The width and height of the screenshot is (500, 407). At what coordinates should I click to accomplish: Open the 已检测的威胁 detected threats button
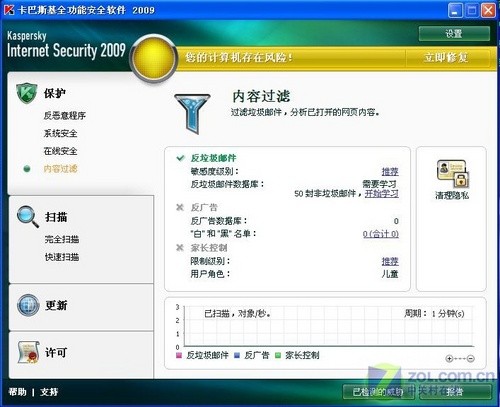tap(378, 392)
